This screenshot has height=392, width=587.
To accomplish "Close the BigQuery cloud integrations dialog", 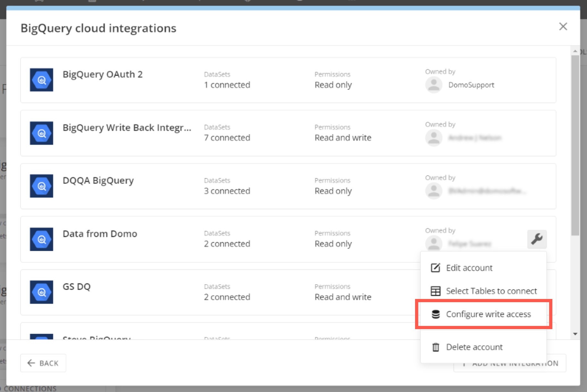I will tap(563, 27).
